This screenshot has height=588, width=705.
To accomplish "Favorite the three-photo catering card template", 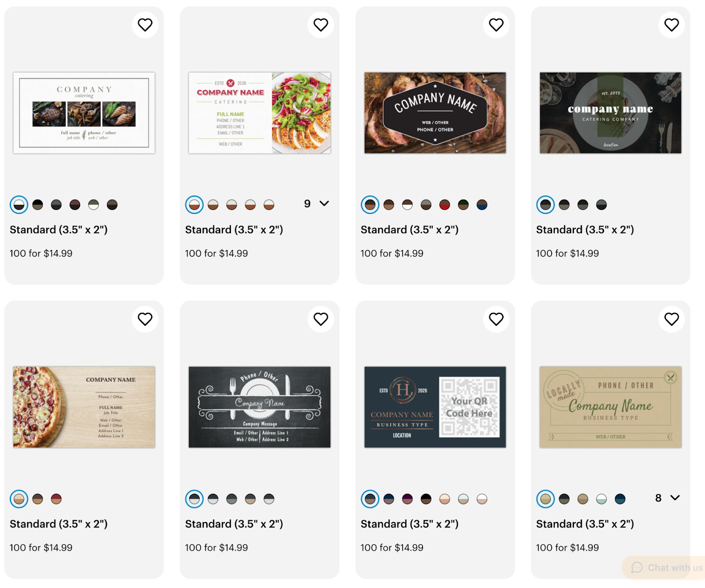I will coord(145,25).
